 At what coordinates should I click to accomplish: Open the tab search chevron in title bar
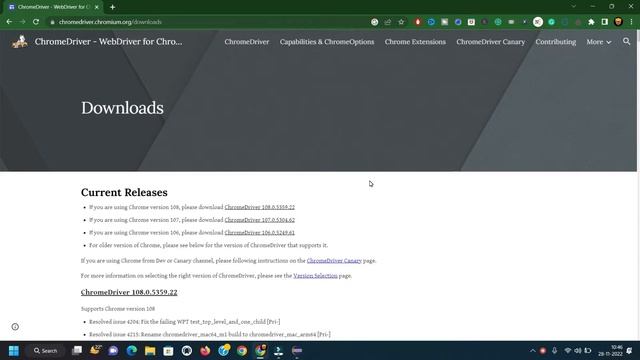coord(573,7)
